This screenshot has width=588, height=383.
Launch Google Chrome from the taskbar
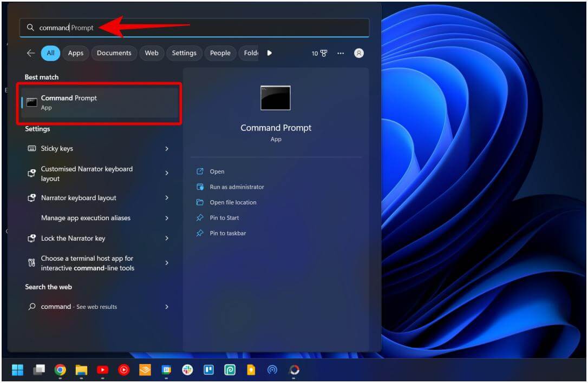point(60,370)
